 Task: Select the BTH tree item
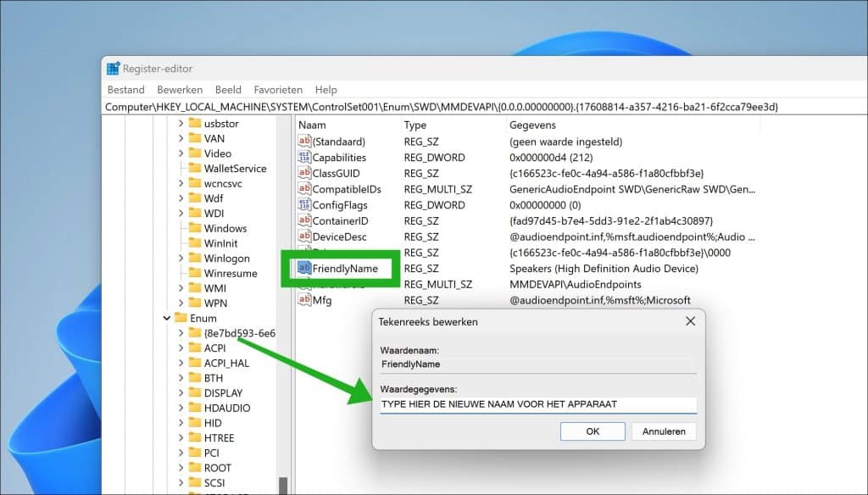click(x=213, y=378)
